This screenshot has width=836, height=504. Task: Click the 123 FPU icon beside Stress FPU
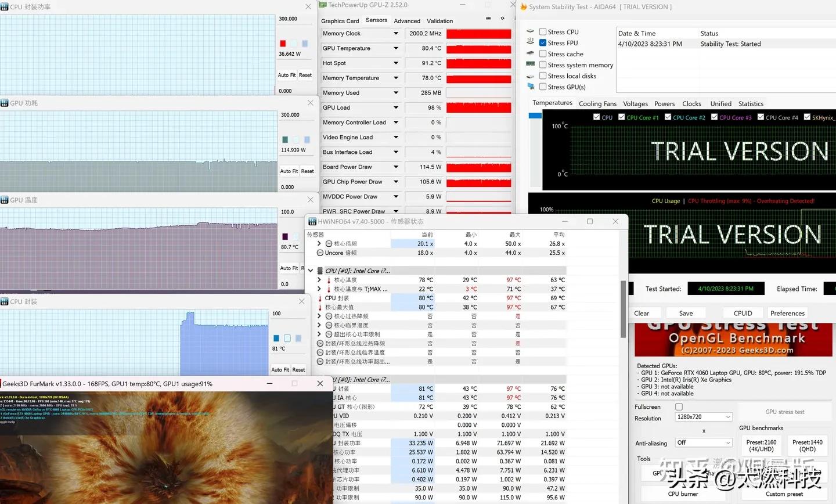[x=530, y=41]
